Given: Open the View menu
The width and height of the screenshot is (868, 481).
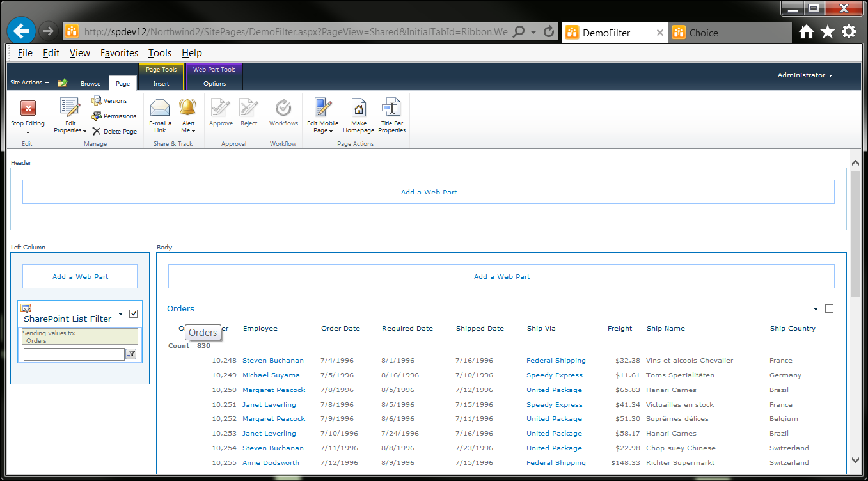Looking at the screenshot, I should [80, 53].
